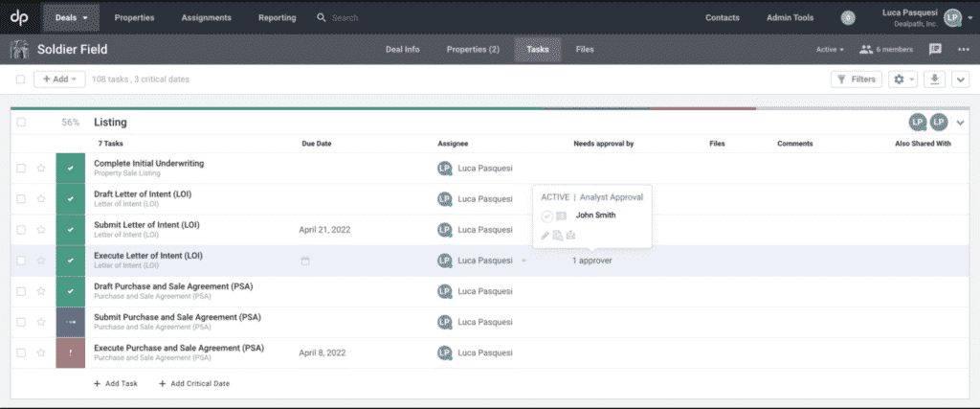Open assignee dropdown arrow on Execute Letter of Intent
The image size is (980, 409).
click(523, 261)
